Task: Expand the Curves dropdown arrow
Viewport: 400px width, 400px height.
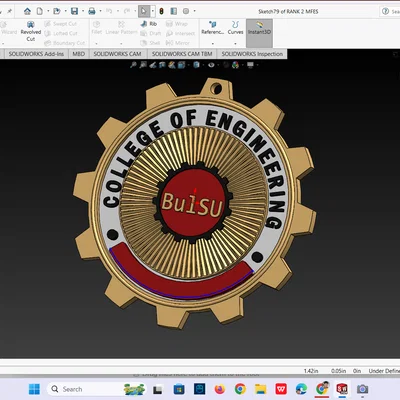Action: [235, 43]
